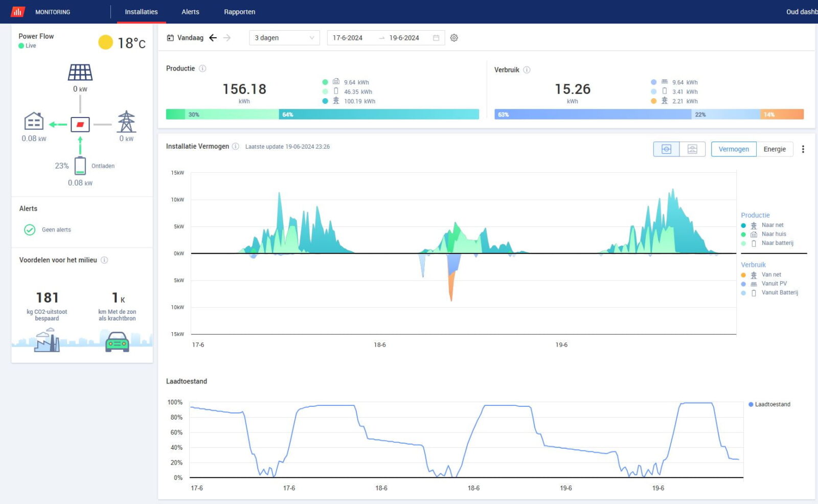Click the info icon beside Voordelen voor het milieu

point(104,260)
